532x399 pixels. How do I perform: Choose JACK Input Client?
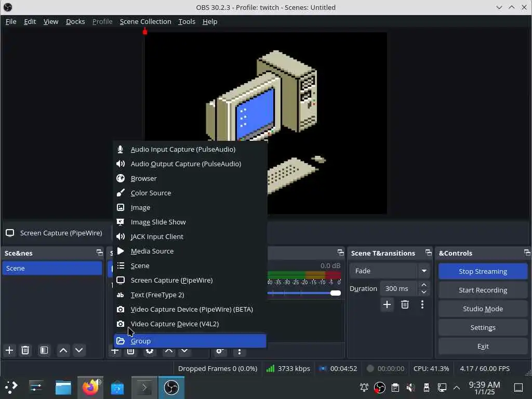[190, 237]
